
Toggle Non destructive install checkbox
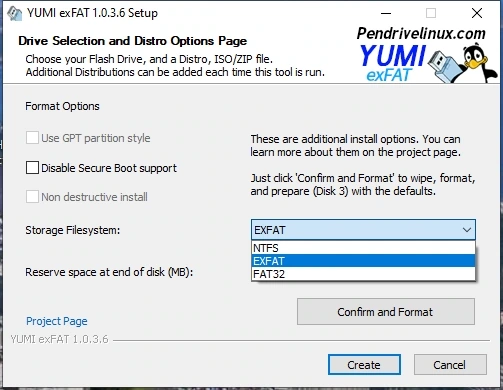click(32, 197)
